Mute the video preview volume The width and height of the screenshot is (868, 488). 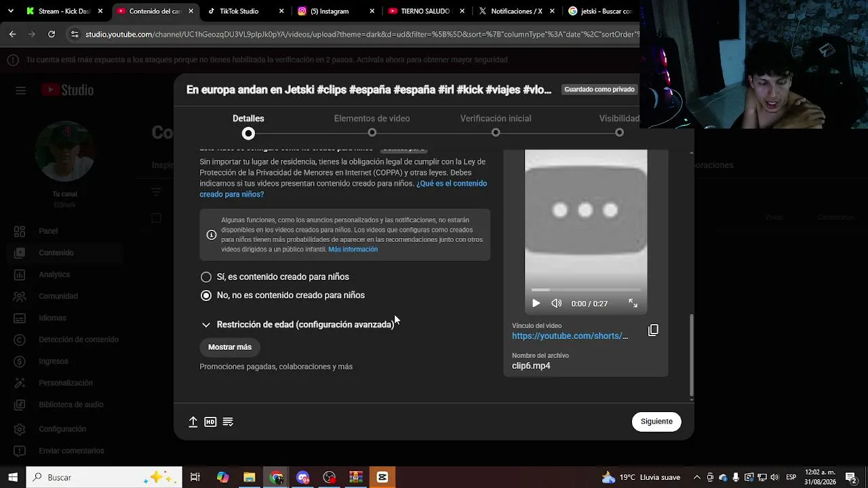coord(557,304)
